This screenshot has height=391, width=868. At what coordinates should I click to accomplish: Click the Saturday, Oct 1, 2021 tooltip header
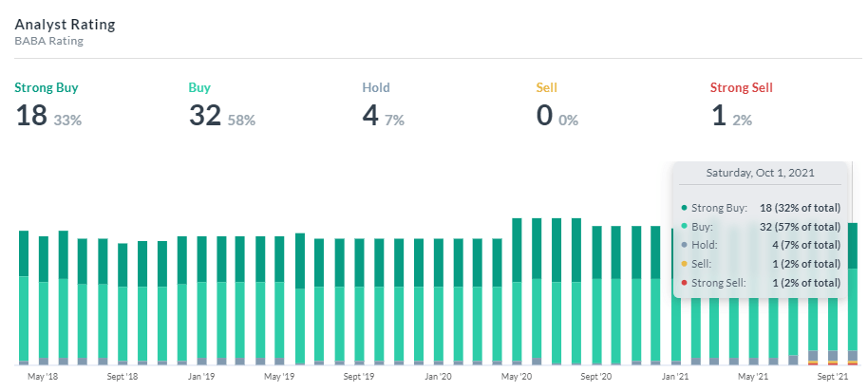click(761, 174)
